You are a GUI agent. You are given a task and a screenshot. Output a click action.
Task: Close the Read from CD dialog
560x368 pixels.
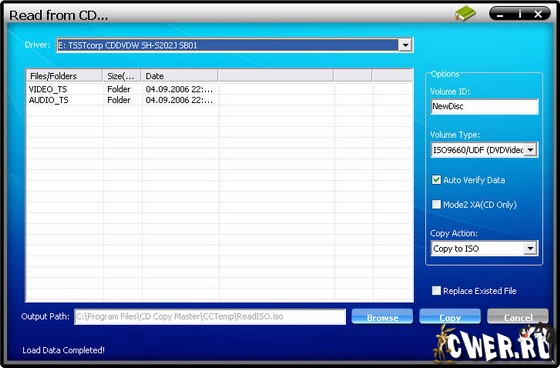[x=538, y=14]
